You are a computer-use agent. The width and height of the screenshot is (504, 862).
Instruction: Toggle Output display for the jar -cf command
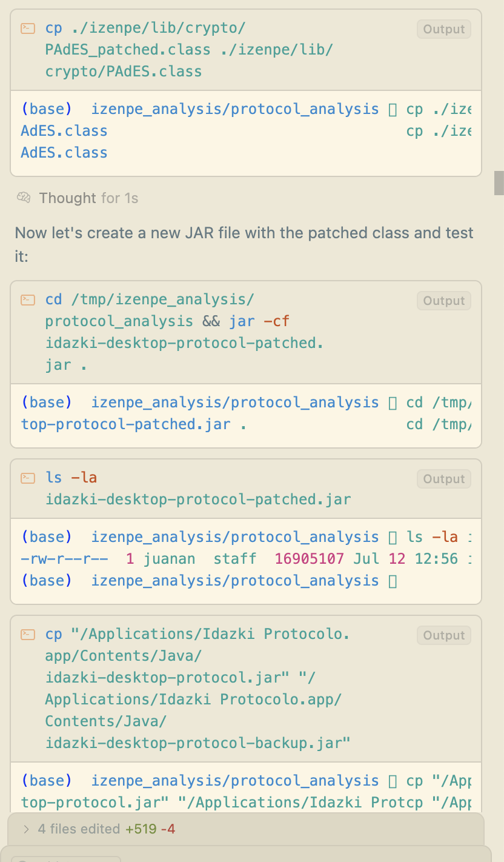point(443,300)
